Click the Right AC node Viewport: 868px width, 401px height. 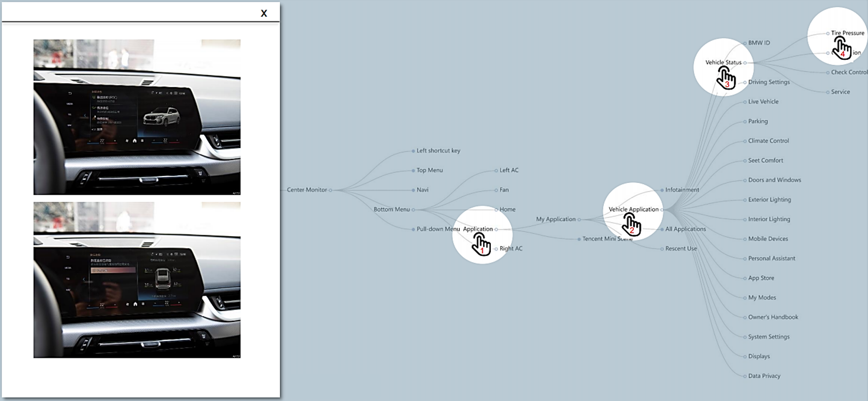[x=511, y=248]
